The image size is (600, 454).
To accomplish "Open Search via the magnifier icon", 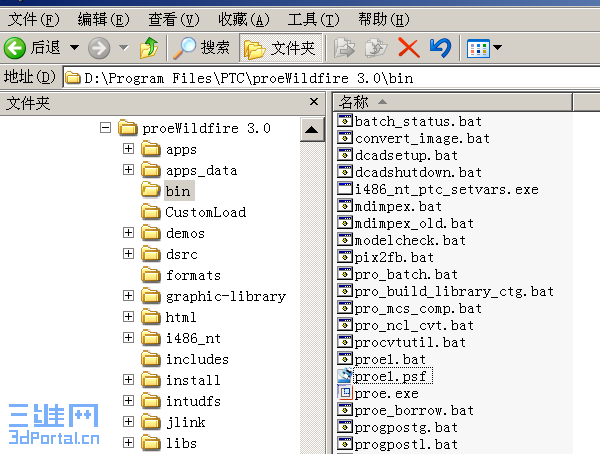I will pos(184,47).
